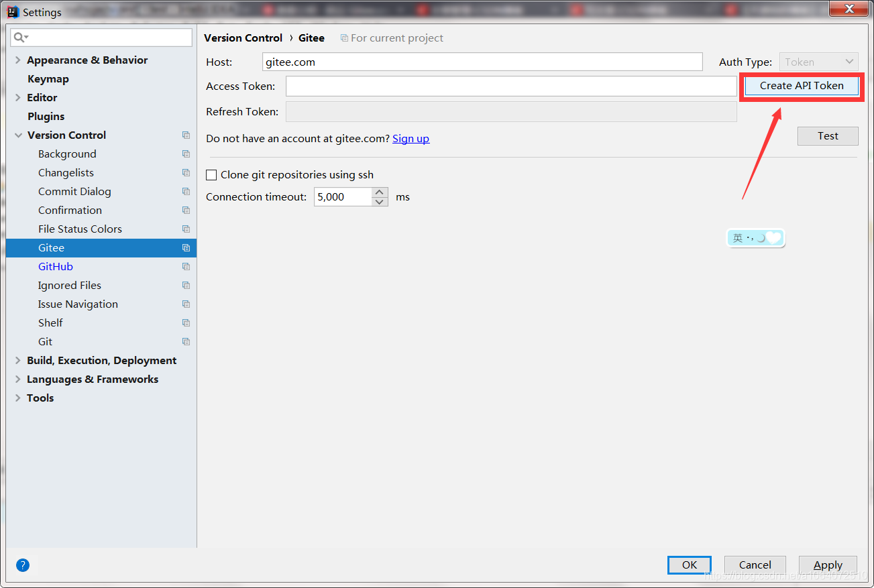Open Git settings page
874x588 pixels.
coord(45,342)
